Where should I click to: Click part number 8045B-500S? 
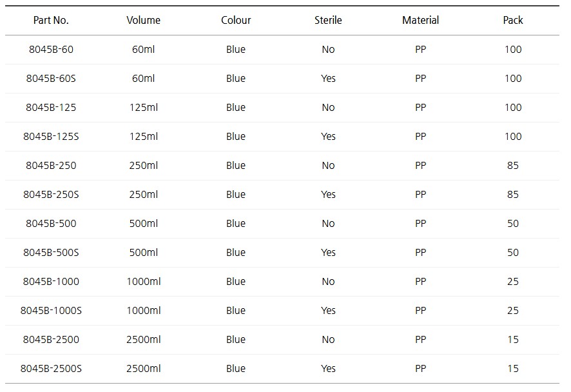51,253
